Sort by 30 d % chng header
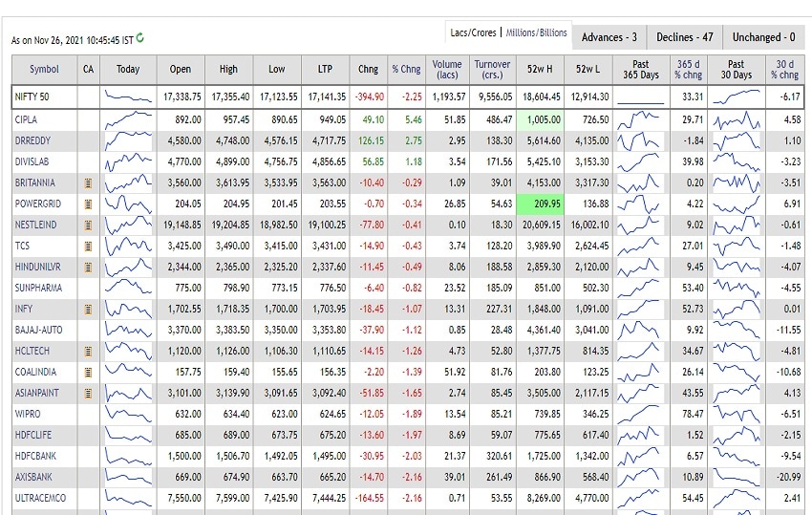This screenshot has width=812, height=515. 784,69
